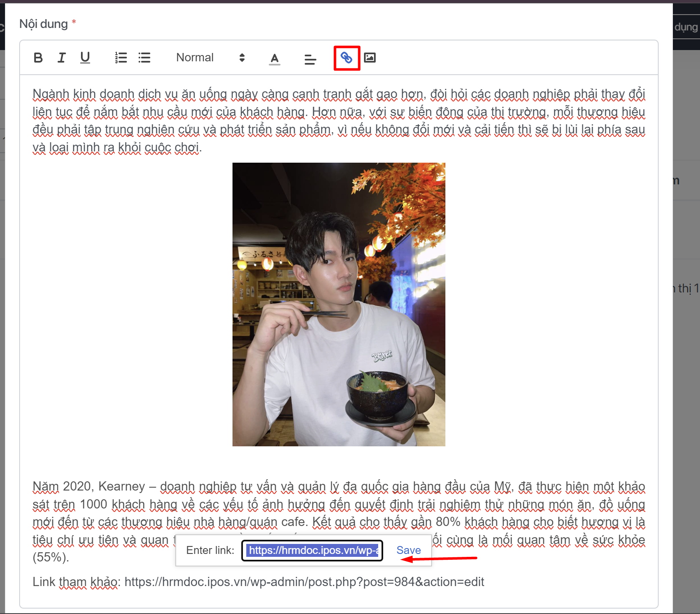The width and height of the screenshot is (700, 614).
Task: Click the insert link icon
Action: pos(346,58)
